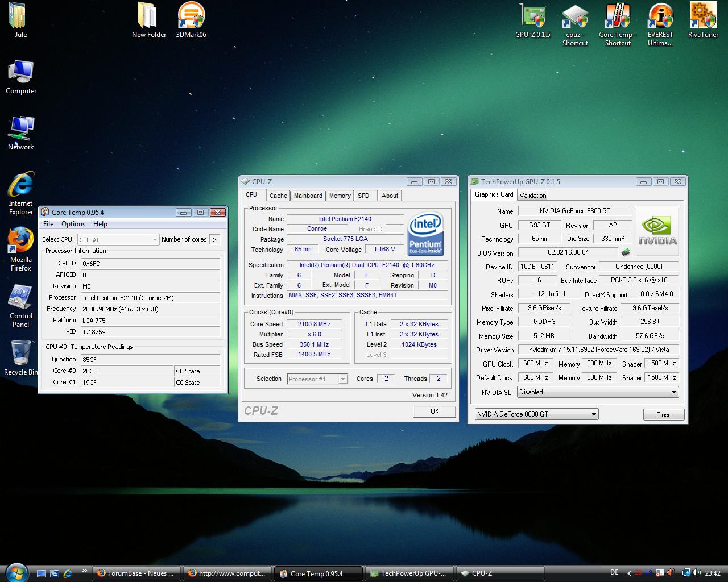
Task: Open EVEREST Ultimate desktop icon
Action: pyautogui.click(x=660, y=24)
